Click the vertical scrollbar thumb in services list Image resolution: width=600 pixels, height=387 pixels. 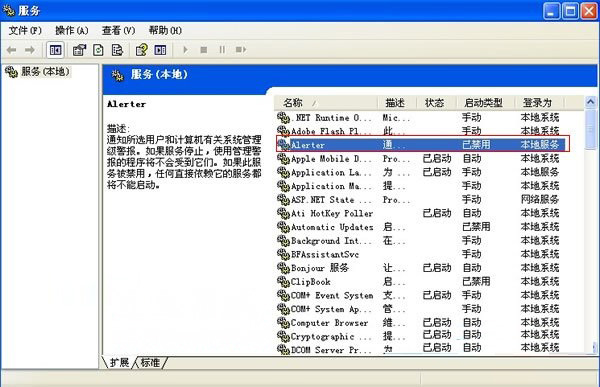coord(590,129)
